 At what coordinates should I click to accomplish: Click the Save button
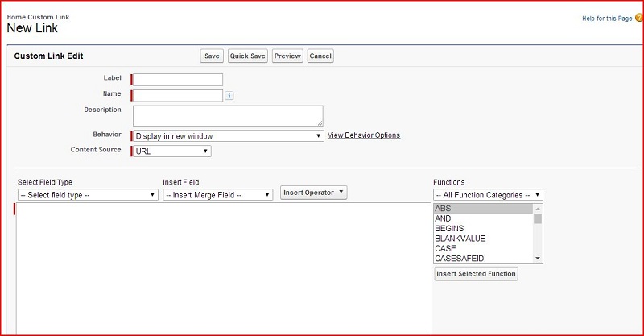click(212, 56)
